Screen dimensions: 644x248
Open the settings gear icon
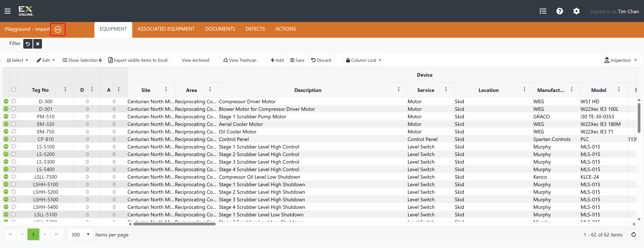pyautogui.click(x=576, y=11)
